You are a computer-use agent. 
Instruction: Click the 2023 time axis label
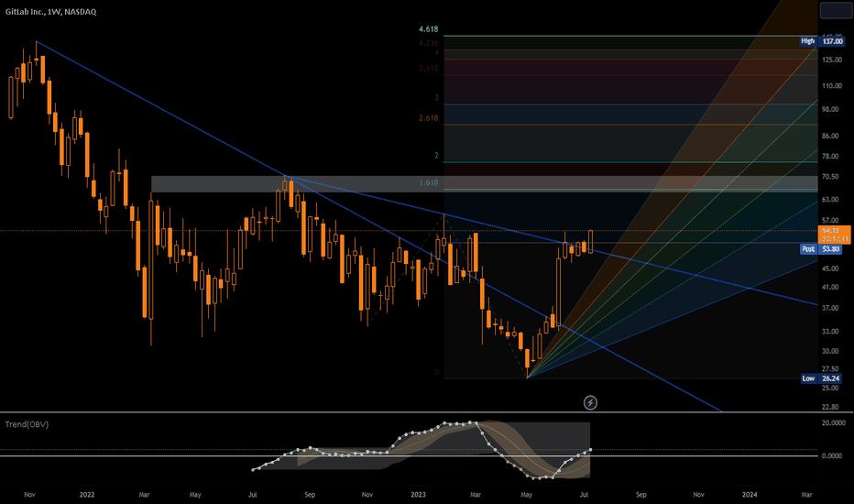pos(418,495)
